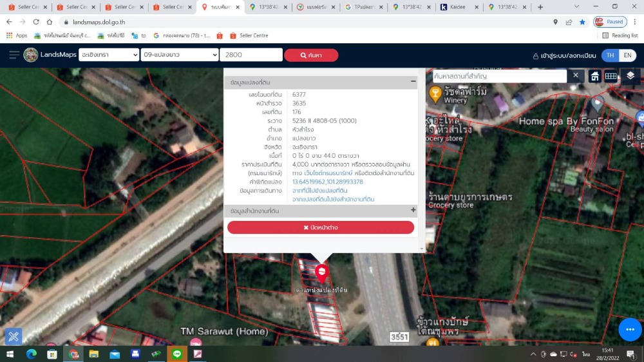Viewport: 644px width, 362px height.
Task: Open the LandsMaps hamburger menu
Action: click(14, 55)
